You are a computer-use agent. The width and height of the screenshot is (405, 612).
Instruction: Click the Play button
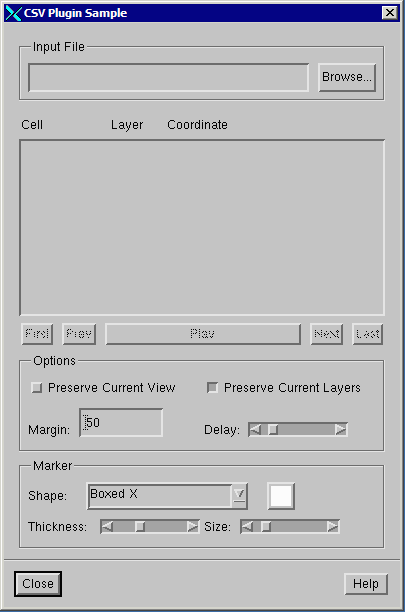[203, 334]
